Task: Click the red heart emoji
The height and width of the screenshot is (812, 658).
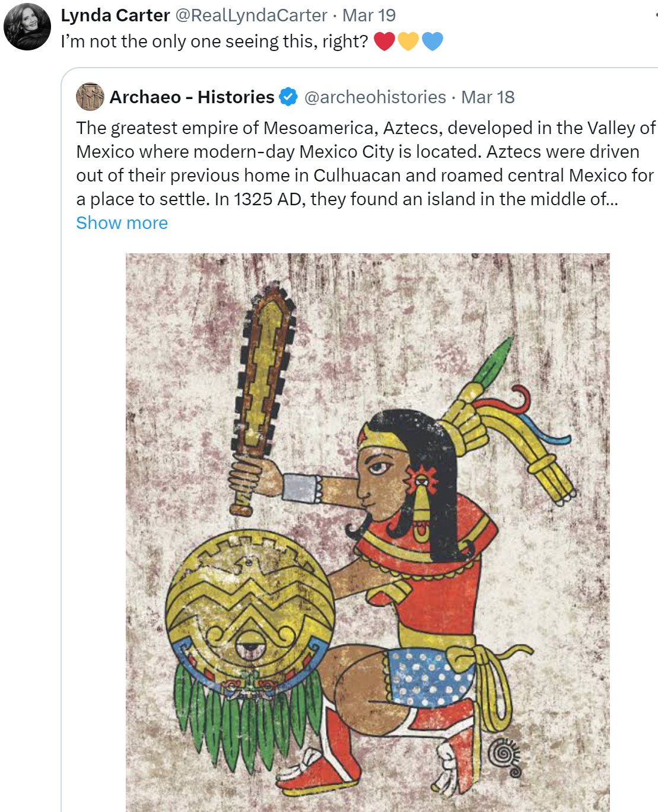Action: coord(384,42)
